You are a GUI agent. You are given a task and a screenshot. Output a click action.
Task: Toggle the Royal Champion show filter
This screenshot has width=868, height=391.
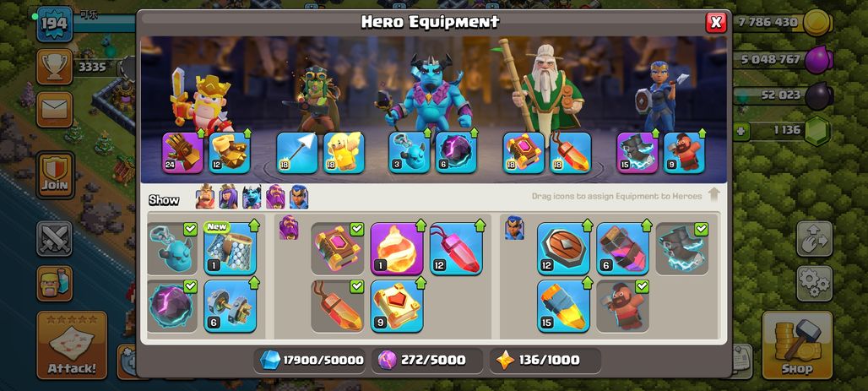click(x=299, y=197)
